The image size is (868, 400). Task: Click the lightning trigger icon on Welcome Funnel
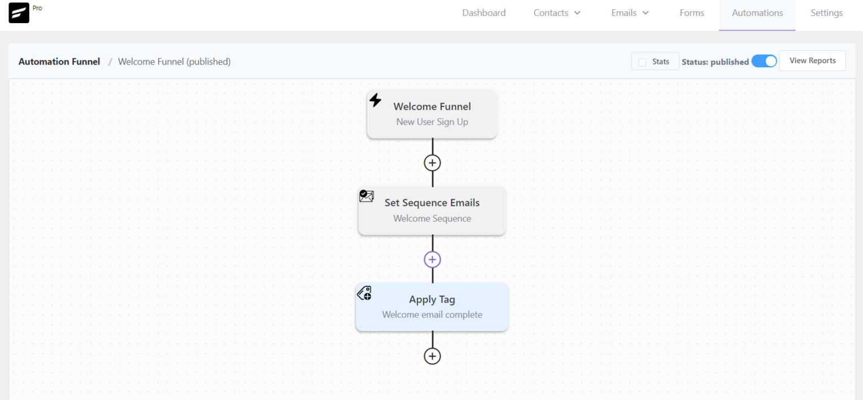(x=376, y=100)
